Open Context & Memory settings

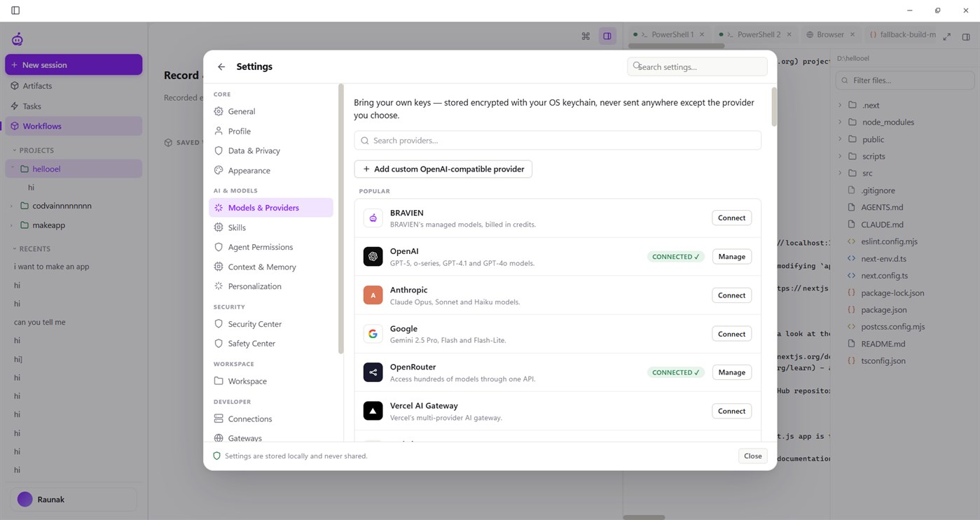271,267
